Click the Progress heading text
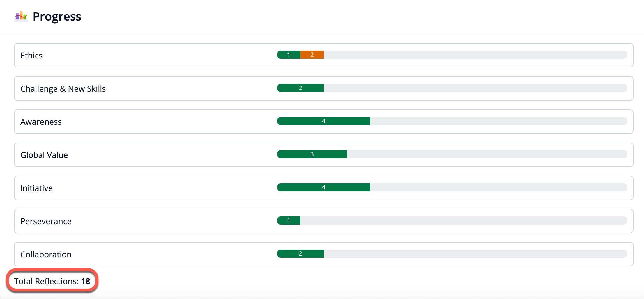 pyautogui.click(x=57, y=17)
